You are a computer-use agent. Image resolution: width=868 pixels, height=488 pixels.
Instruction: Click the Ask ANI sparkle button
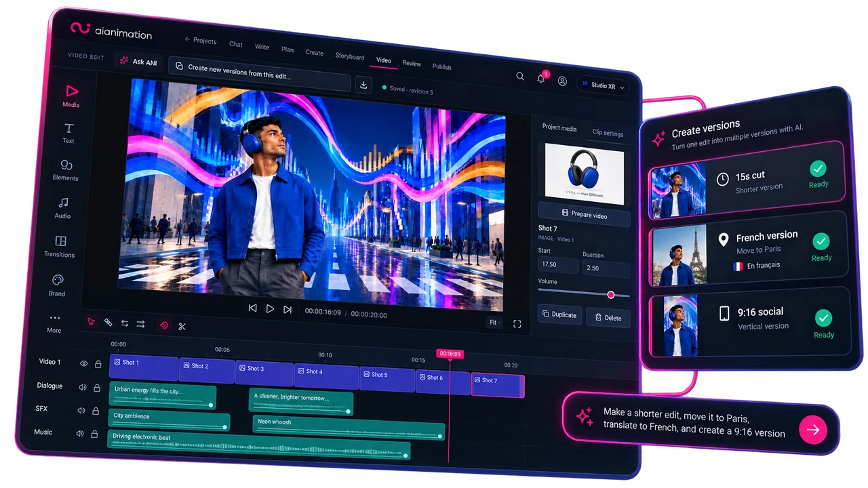(139, 61)
